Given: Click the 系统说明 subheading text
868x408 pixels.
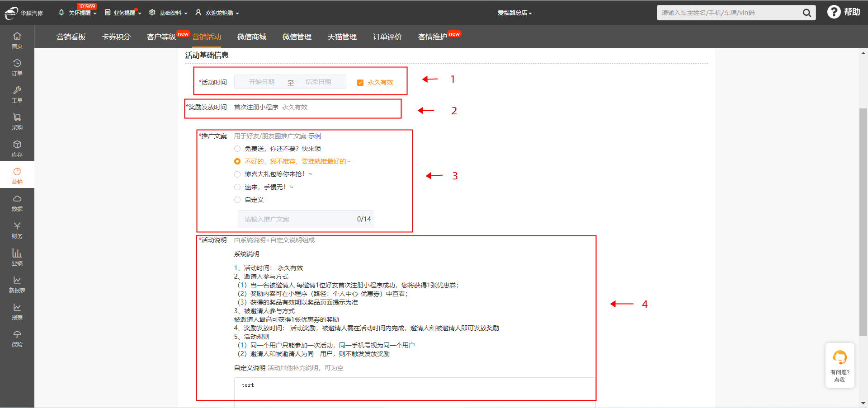Looking at the screenshot, I should [246, 254].
